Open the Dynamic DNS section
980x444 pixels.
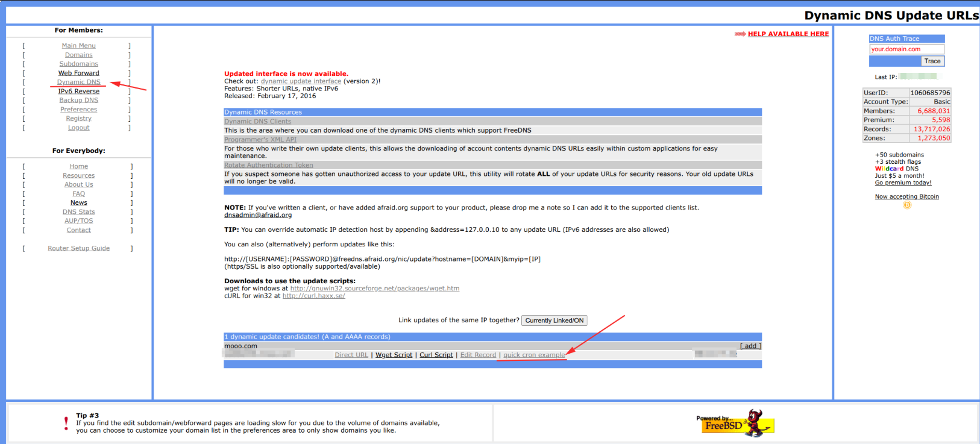[x=79, y=82]
